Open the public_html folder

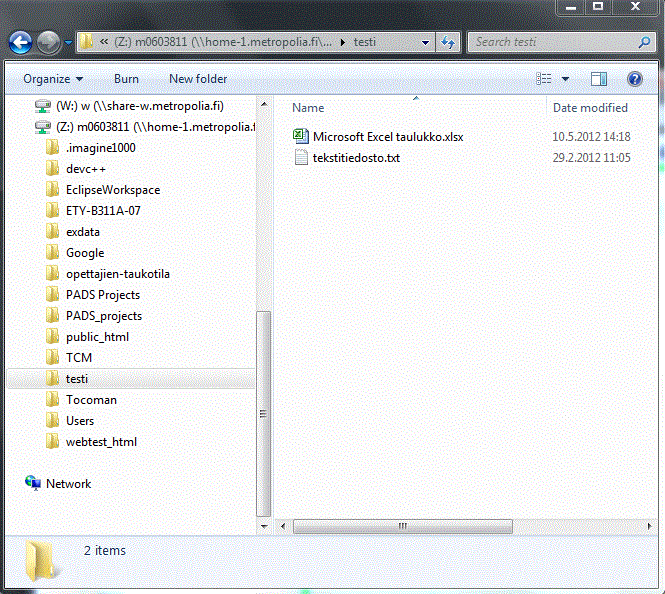tap(97, 337)
